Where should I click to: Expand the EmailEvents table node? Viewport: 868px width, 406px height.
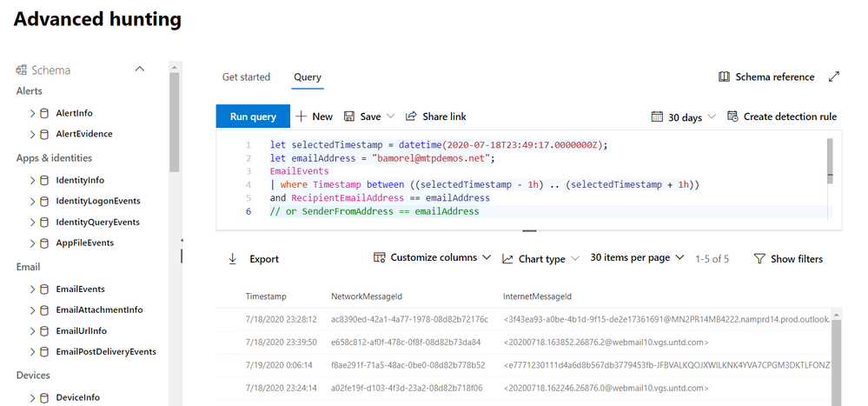coord(33,290)
